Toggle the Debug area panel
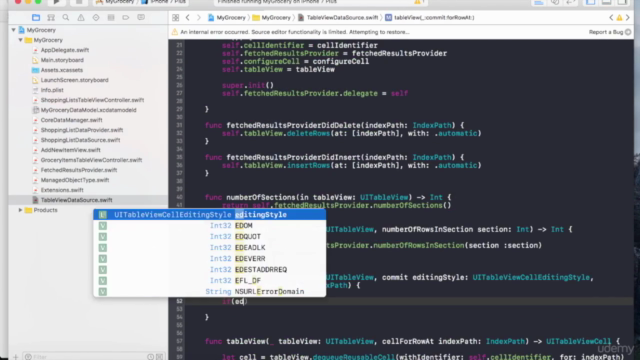This screenshot has width=640, height=360. coord(607,2)
